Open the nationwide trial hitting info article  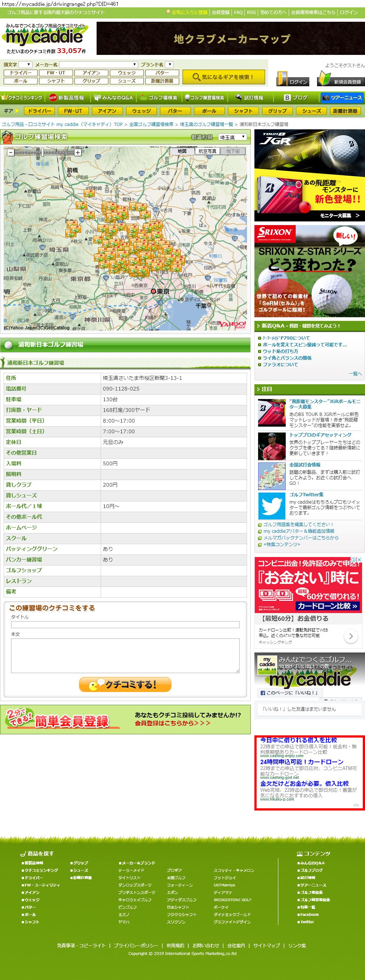[305, 465]
